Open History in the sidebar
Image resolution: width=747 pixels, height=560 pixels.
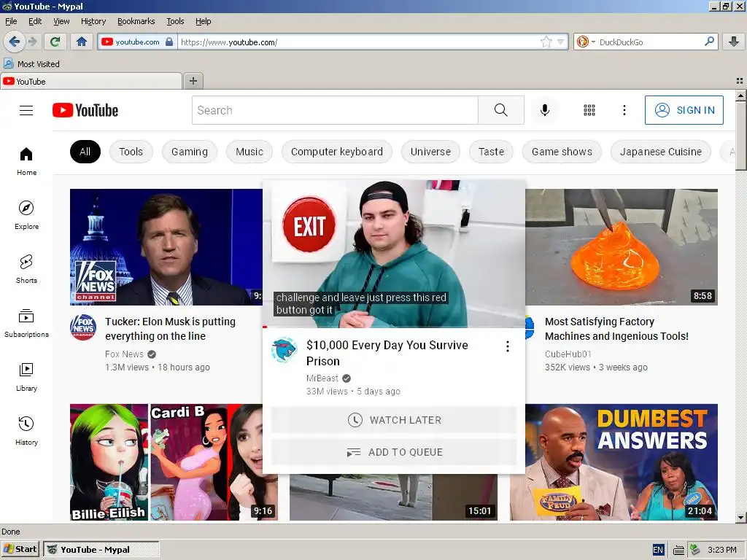(27, 431)
